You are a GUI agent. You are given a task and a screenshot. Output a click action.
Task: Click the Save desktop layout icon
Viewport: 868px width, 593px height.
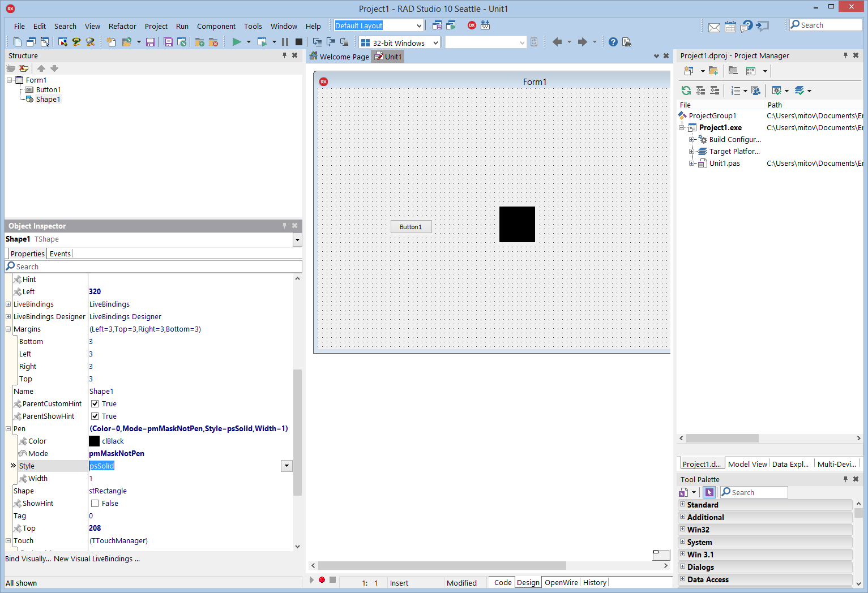[x=437, y=25]
